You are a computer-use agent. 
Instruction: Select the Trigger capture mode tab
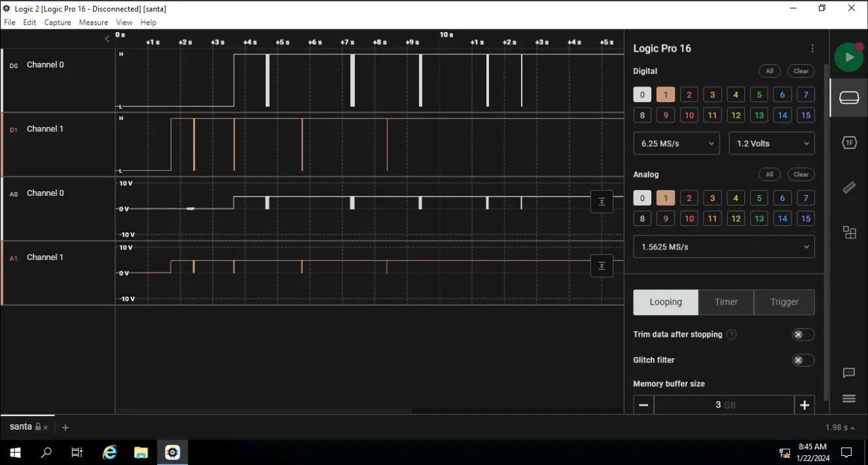784,302
